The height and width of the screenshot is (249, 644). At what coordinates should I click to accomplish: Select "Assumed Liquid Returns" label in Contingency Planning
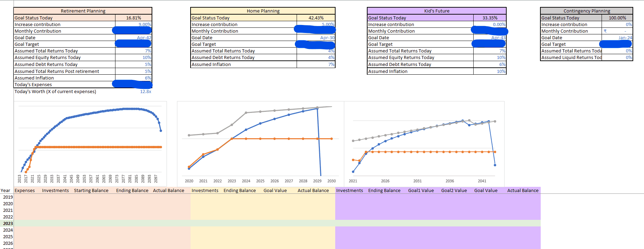click(571, 57)
